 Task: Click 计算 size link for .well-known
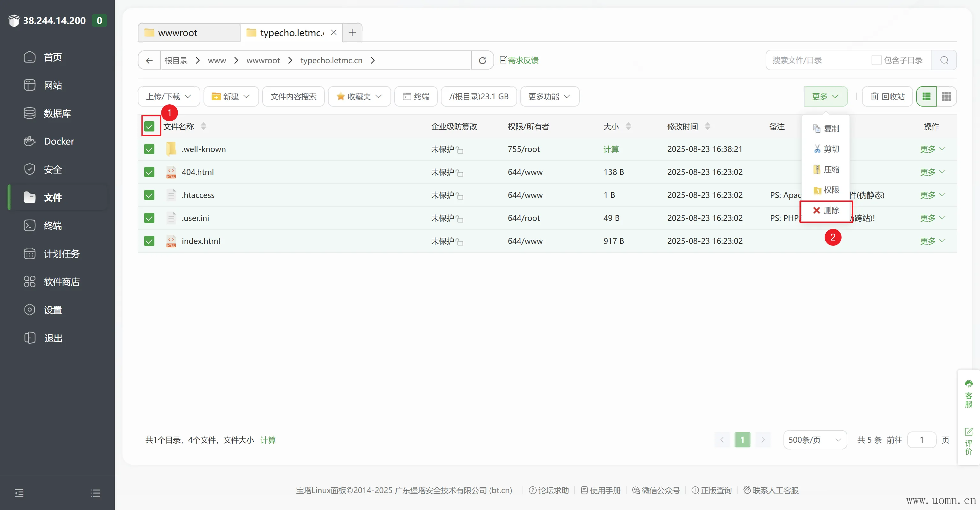click(x=611, y=149)
